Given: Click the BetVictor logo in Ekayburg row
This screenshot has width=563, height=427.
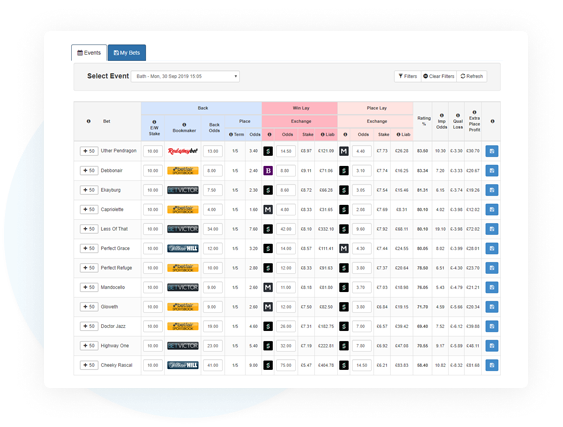Looking at the screenshot, I should (183, 190).
